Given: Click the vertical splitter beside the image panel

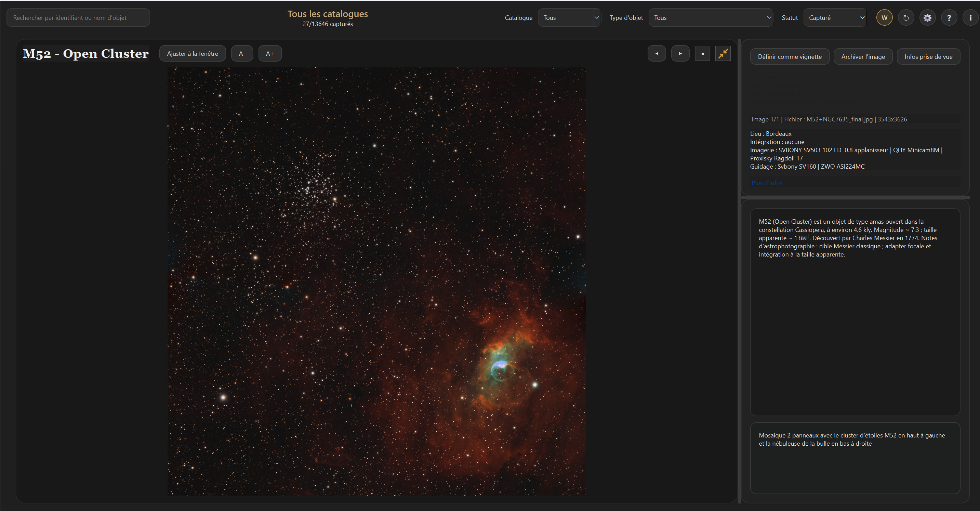Looking at the screenshot, I should coord(739,271).
